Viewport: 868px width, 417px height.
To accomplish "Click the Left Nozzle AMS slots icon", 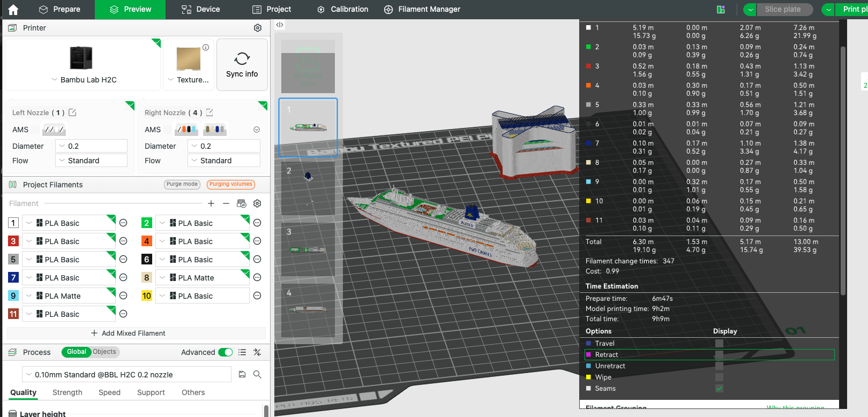I will [54, 130].
